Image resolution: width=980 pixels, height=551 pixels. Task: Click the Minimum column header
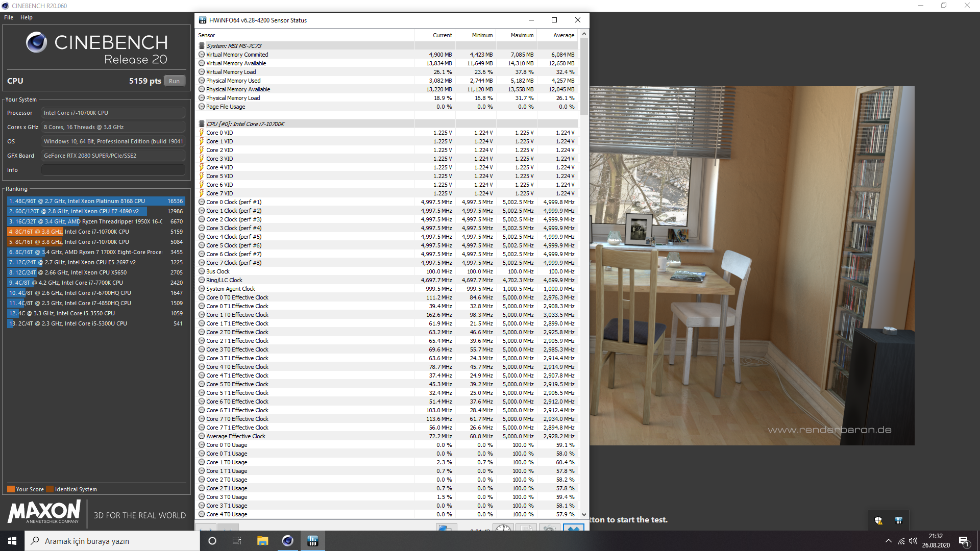(x=476, y=35)
